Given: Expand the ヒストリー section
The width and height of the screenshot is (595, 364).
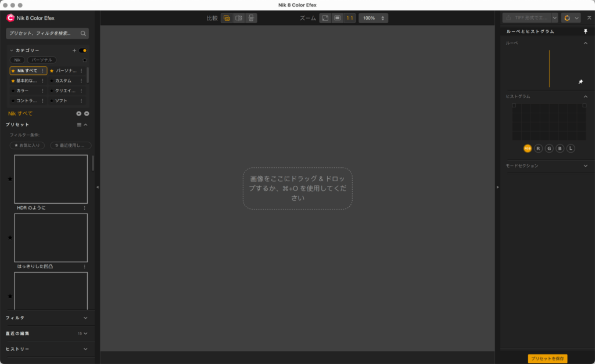Looking at the screenshot, I should (85, 349).
